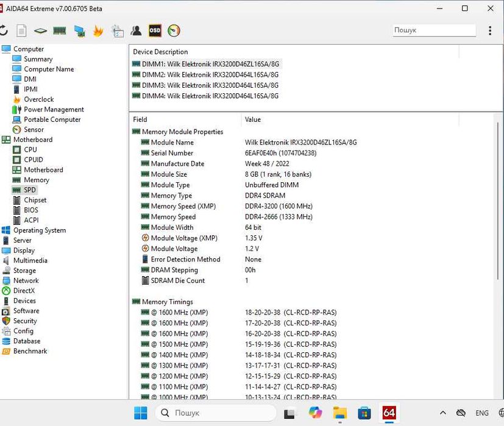The image size is (504, 426).
Task: Select IPMI in the sidebar
Action: [30, 89]
